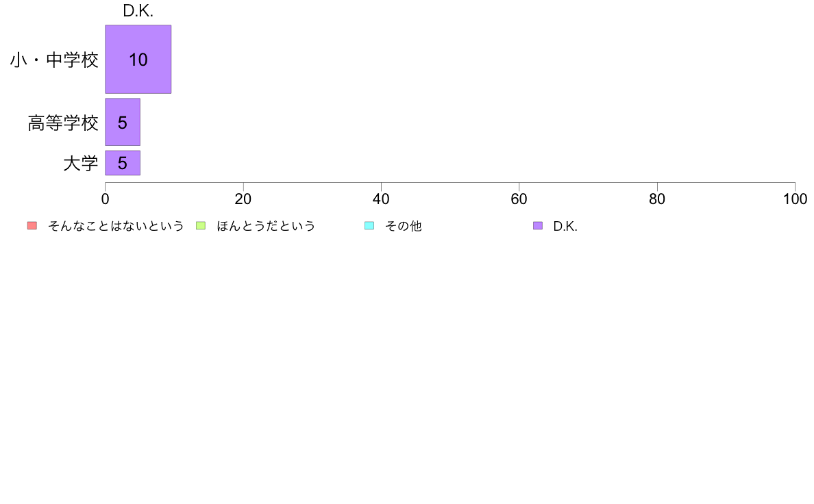The height and width of the screenshot is (504, 814).
Task: Select the 高等学校 bar showing 5
Action: point(123,122)
